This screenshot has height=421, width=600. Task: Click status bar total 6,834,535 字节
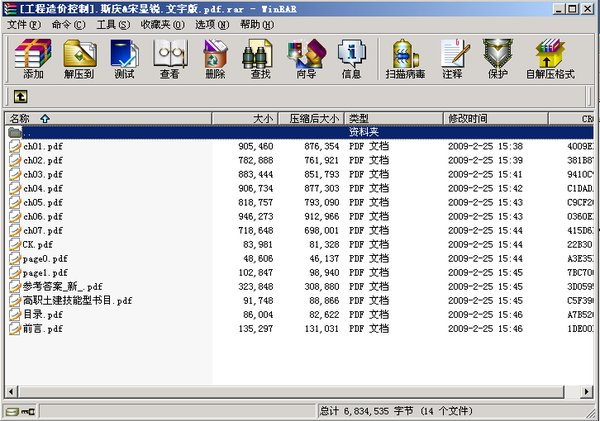coord(367,412)
